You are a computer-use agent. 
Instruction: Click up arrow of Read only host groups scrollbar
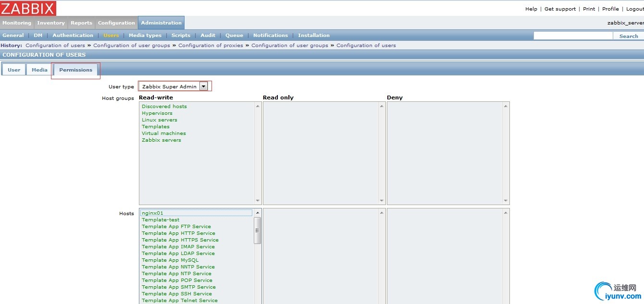point(382,106)
